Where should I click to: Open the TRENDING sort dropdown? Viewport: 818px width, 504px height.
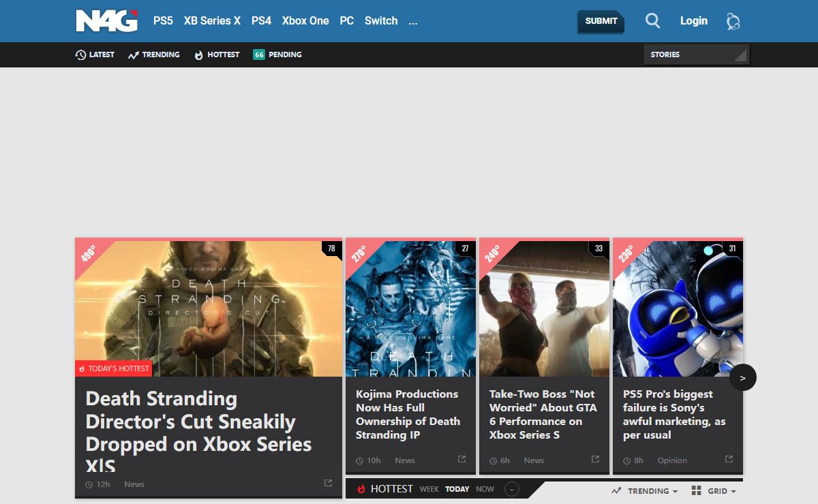pos(653,491)
